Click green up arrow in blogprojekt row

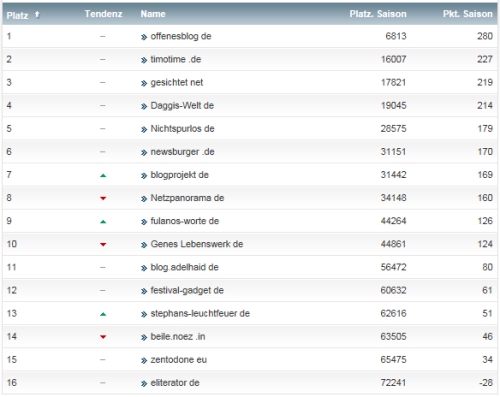(x=103, y=175)
